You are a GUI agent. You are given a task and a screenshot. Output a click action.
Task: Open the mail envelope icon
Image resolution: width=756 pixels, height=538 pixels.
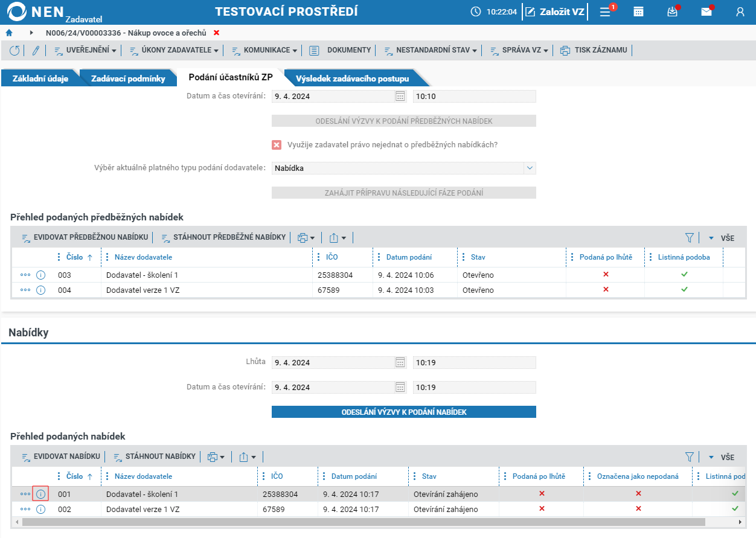coord(706,11)
